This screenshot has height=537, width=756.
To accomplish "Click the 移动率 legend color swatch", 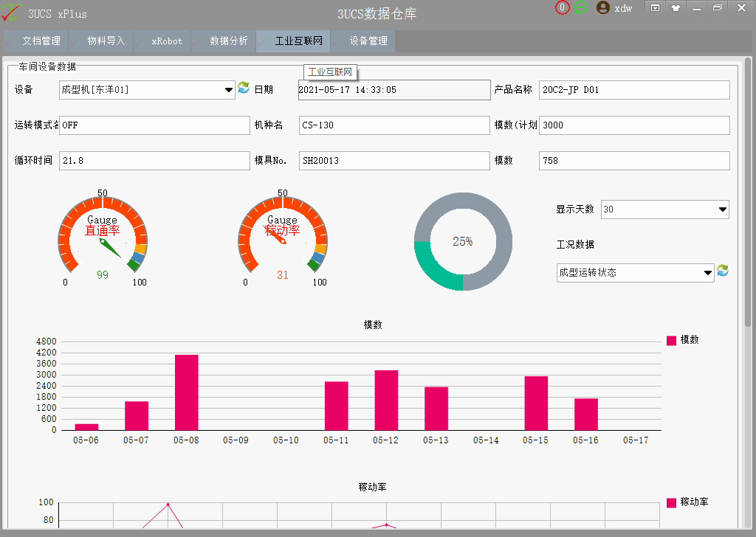I will 671,502.
